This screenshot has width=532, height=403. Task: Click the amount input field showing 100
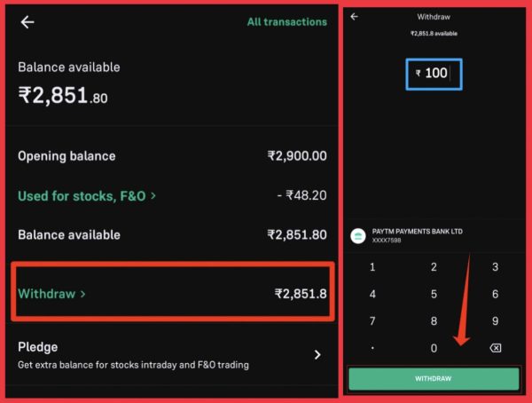point(434,74)
